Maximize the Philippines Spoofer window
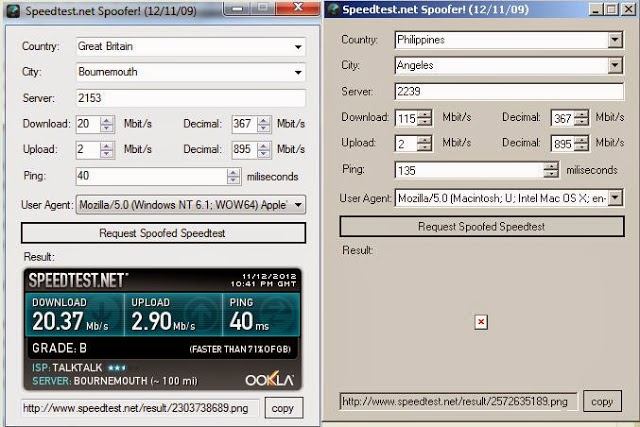640x427 pixels. 611,9
